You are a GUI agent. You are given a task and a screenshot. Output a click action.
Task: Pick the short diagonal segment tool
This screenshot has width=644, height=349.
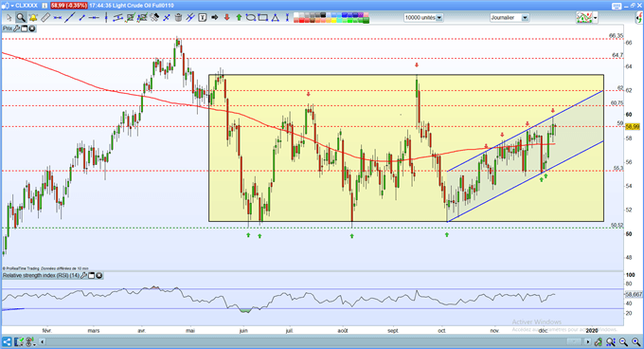click(x=81, y=18)
